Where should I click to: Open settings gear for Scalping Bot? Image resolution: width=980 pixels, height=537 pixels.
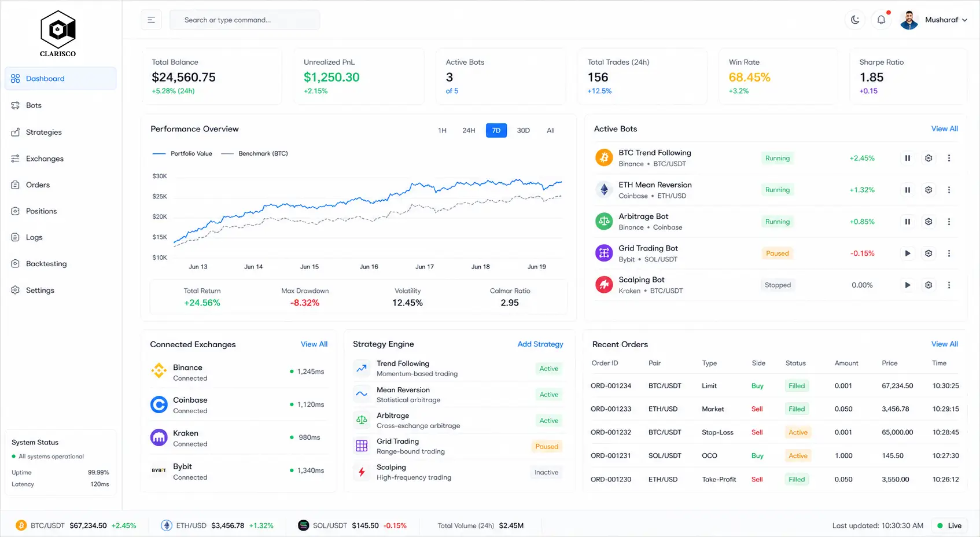point(929,285)
